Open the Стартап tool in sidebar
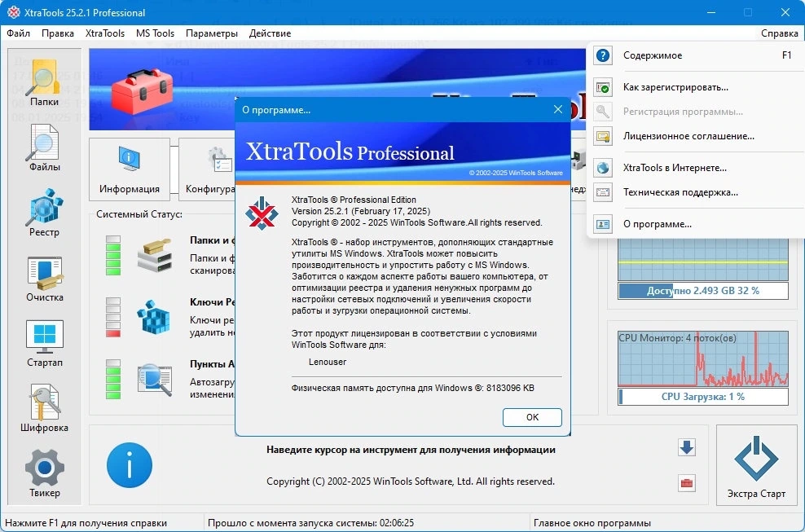805x532 pixels. (x=45, y=344)
